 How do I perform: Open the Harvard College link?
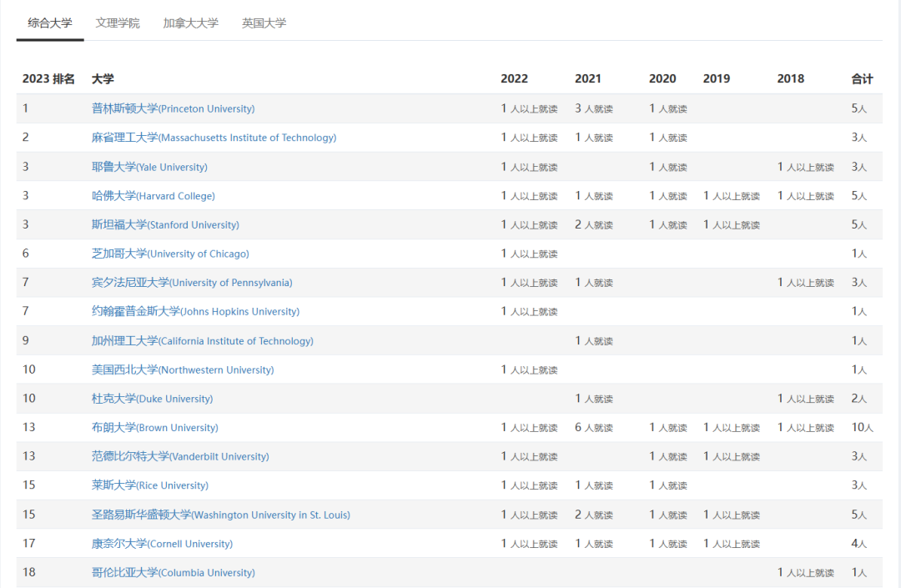coord(153,196)
